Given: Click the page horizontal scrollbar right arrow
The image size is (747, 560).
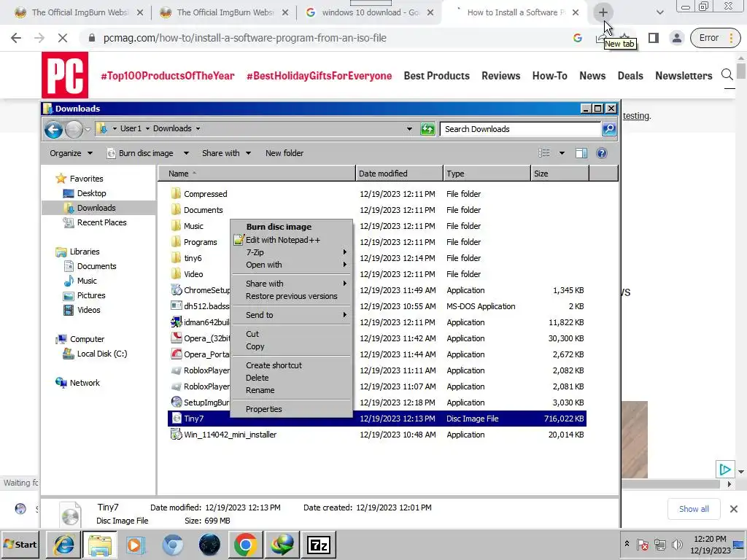Looking at the screenshot, I should 729,484.
